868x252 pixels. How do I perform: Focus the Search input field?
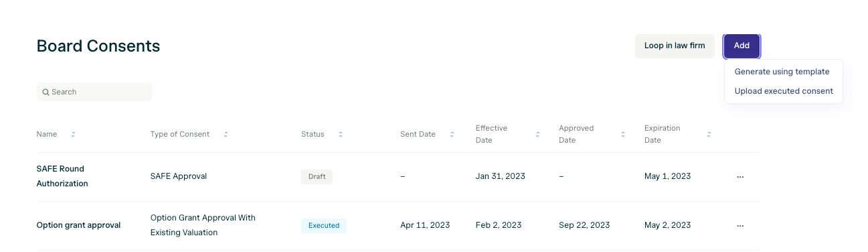point(94,92)
